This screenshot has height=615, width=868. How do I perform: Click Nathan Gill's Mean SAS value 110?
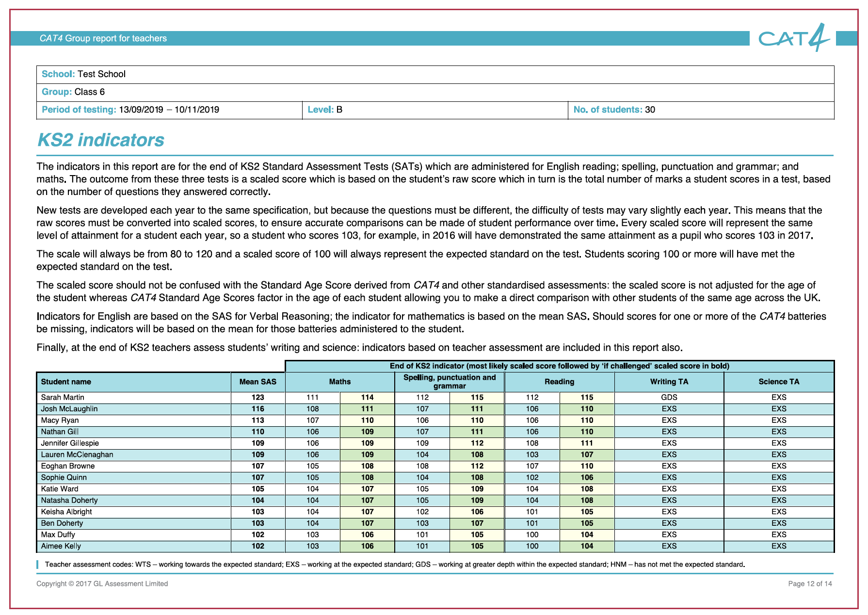[258, 432]
